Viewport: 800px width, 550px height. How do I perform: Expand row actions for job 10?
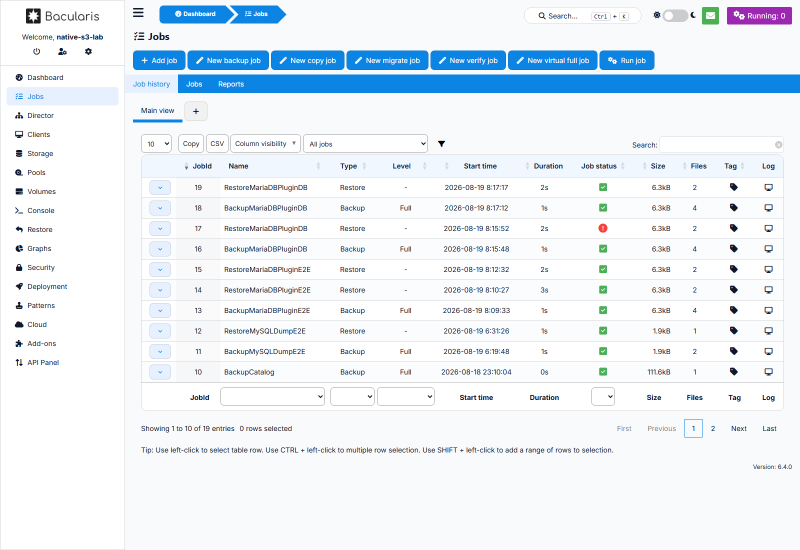click(x=160, y=372)
